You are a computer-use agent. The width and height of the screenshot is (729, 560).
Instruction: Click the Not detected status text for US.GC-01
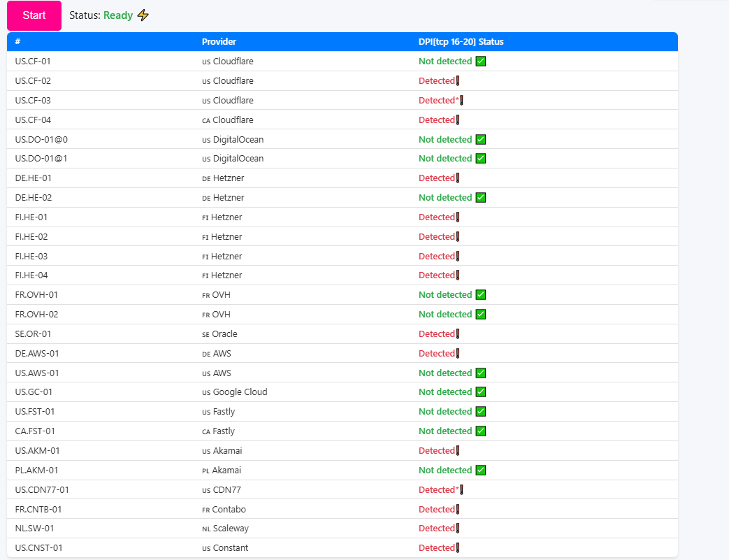445,392
